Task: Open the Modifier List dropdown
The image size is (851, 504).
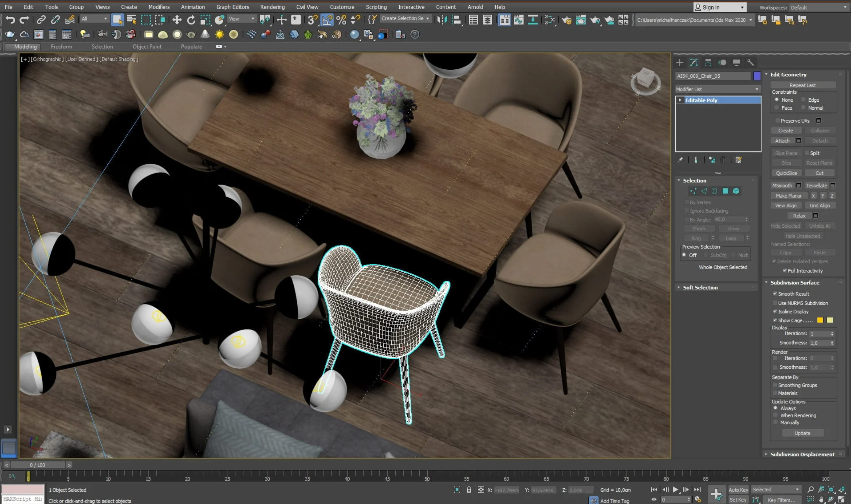Action: [718, 89]
